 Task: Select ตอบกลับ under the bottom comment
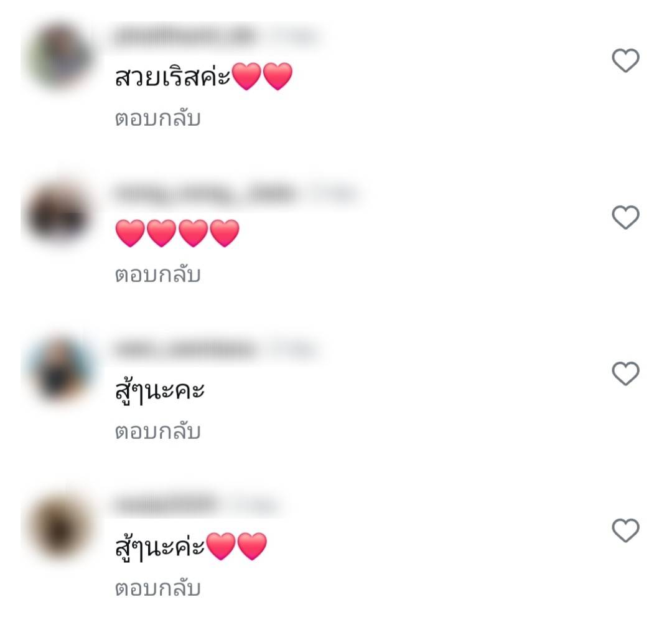click(157, 588)
